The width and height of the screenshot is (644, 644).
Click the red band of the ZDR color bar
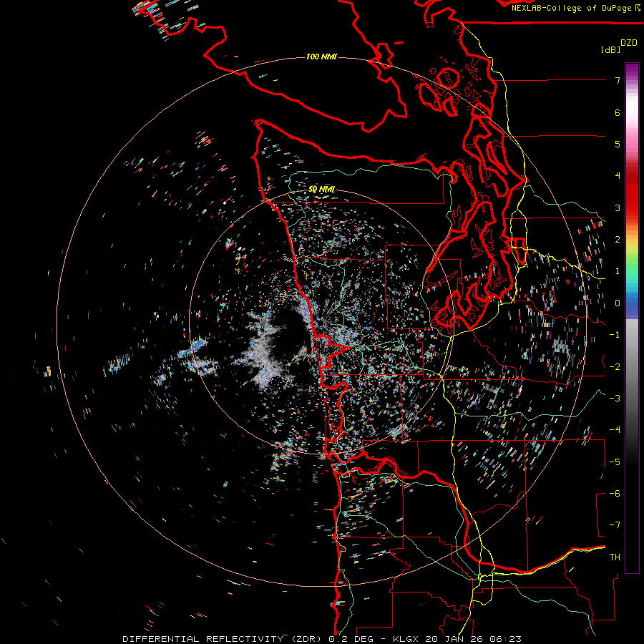click(632, 193)
